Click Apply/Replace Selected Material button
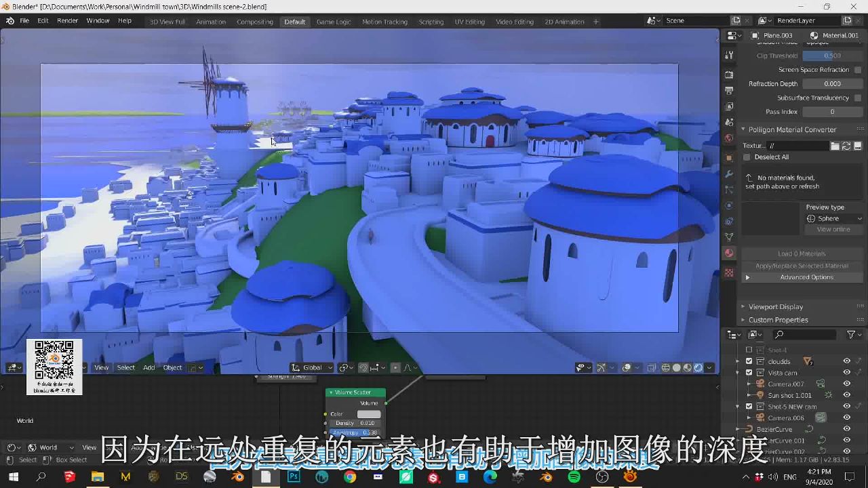868x488 pixels. (x=802, y=266)
